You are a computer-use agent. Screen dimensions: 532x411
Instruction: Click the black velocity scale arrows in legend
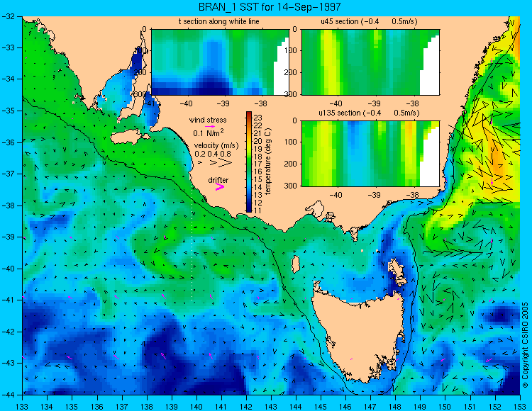pyautogui.click(x=216, y=163)
